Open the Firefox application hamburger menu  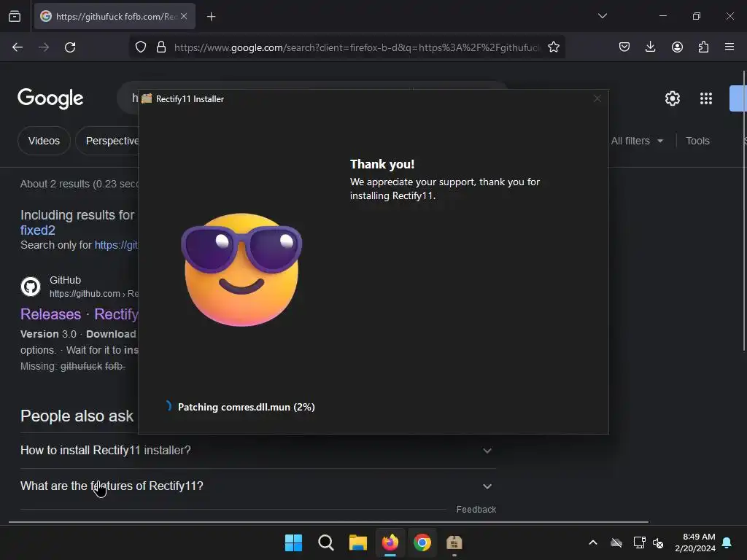729,47
